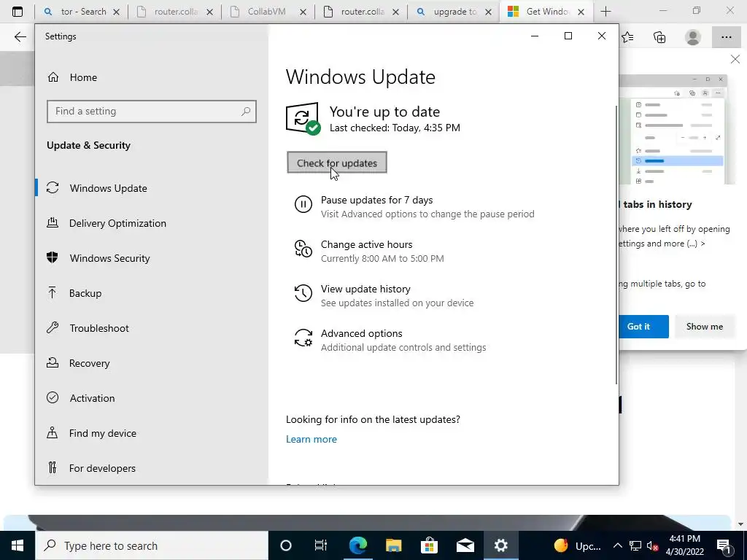
Task: Switch to the CollabVM browser tab
Action: click(x=267, y=12)
